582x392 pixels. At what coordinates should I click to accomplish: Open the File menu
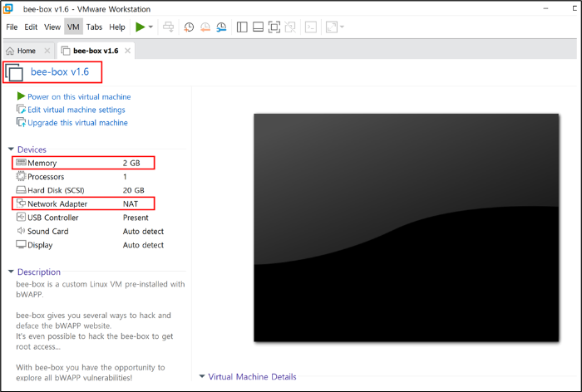pos(12,27)
